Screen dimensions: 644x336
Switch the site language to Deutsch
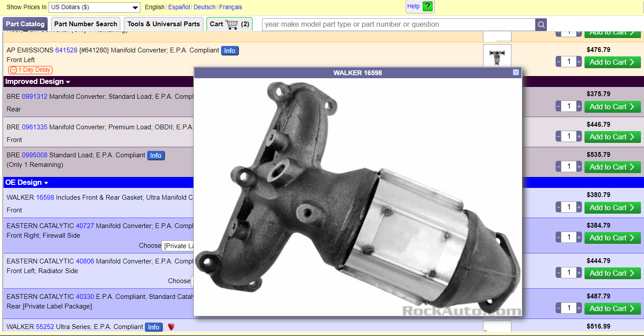(x=205, y=7)
